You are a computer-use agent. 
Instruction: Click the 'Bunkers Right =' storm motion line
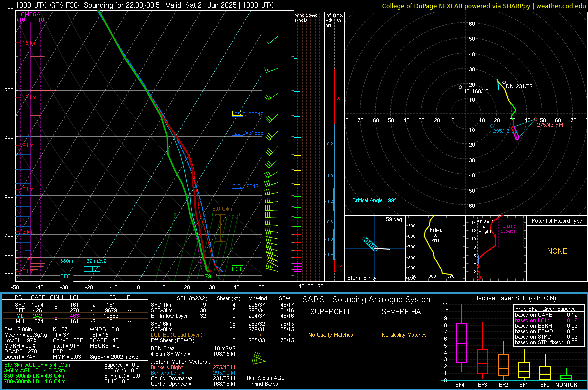[x=193, y=367]
